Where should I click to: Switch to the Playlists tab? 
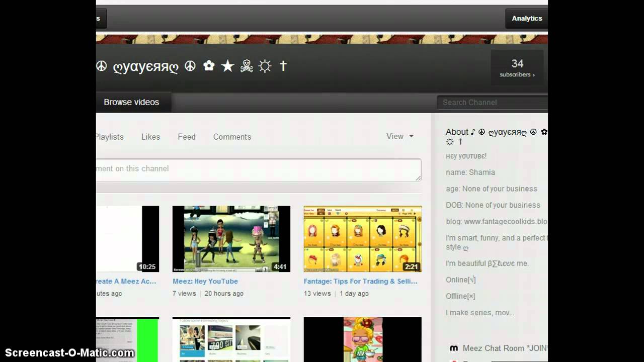(110, 137)
